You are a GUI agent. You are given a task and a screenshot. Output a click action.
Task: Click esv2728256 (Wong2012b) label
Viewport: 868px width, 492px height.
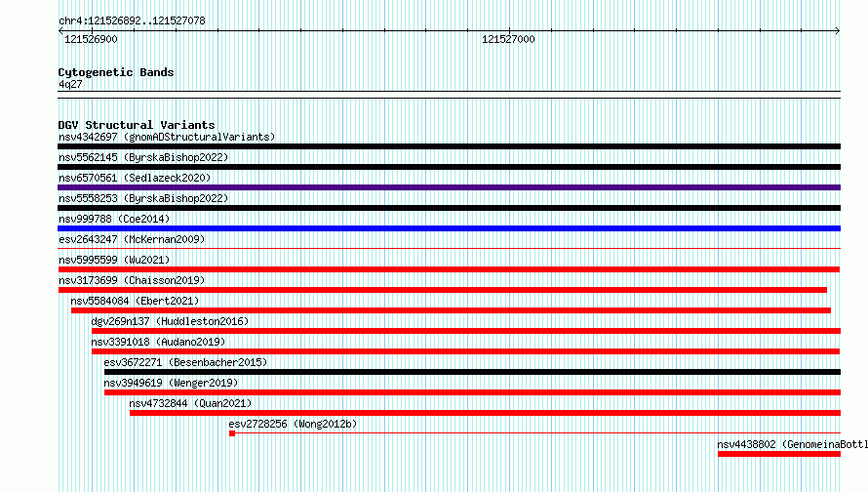[x=293, y=424]
